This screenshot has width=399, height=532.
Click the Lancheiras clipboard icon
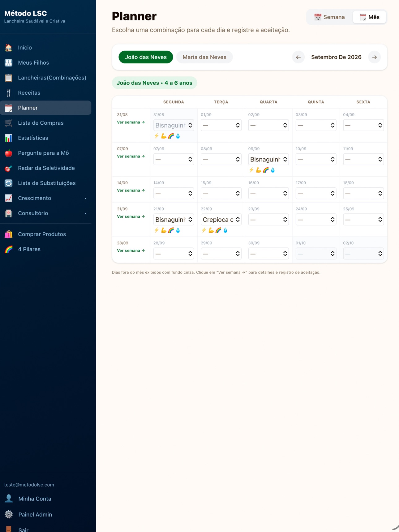tap(9, 78)
